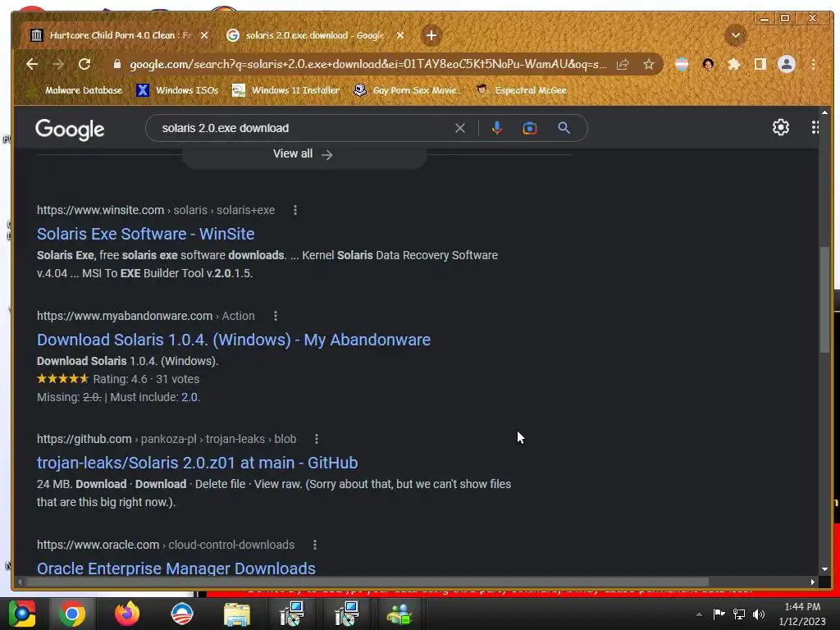The height and width of the screenshot is (630, 840).
Task: Switch to the solaris 2.0.exe download tab
Action: pyautogui.click(x=315, y=35)
